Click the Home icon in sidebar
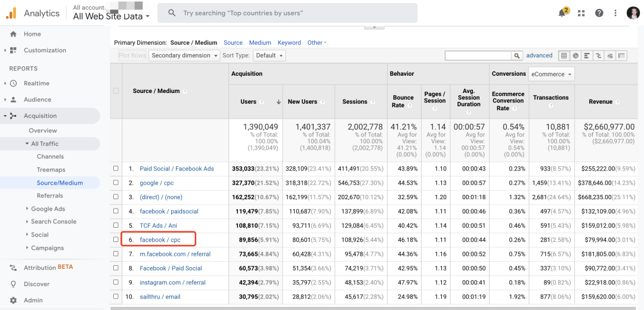 (14, 34)
